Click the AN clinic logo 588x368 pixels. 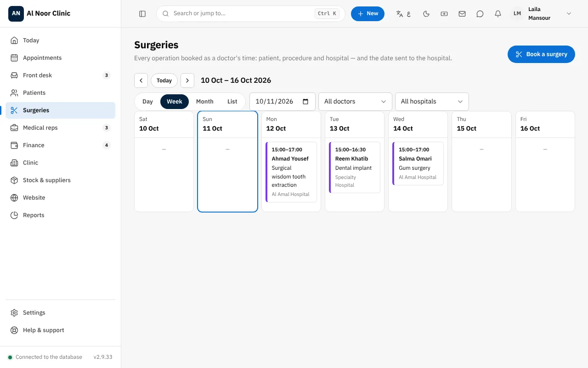point(16,13)
